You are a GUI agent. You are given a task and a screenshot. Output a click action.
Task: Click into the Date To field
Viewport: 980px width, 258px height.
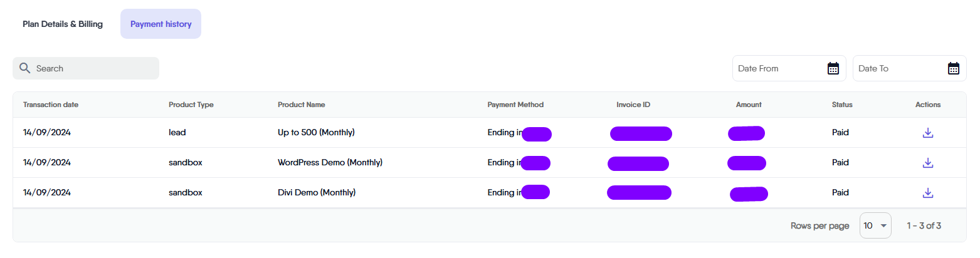(x=897, y=68)
